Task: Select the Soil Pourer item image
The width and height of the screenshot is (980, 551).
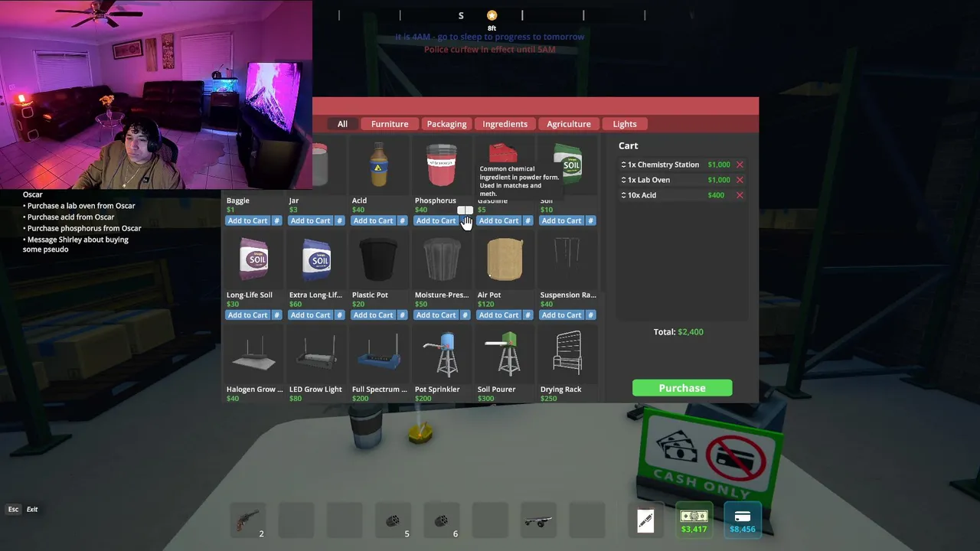Action: click(505, 354)
